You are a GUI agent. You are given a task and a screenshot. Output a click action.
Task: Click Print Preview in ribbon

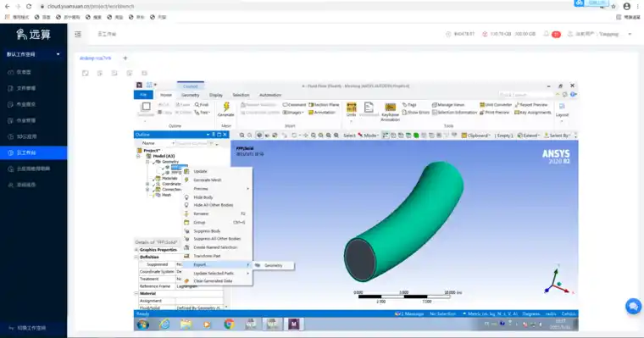click(x=494, y=112)
